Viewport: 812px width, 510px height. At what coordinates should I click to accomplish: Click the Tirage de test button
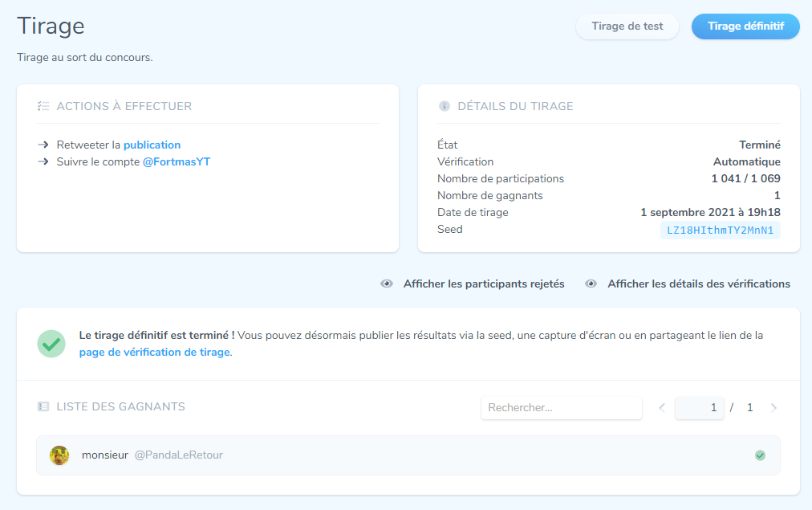tap(627, 26)
